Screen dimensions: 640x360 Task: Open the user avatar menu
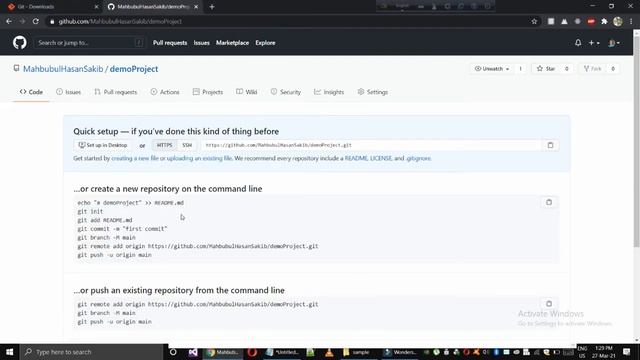click(613, 42)
